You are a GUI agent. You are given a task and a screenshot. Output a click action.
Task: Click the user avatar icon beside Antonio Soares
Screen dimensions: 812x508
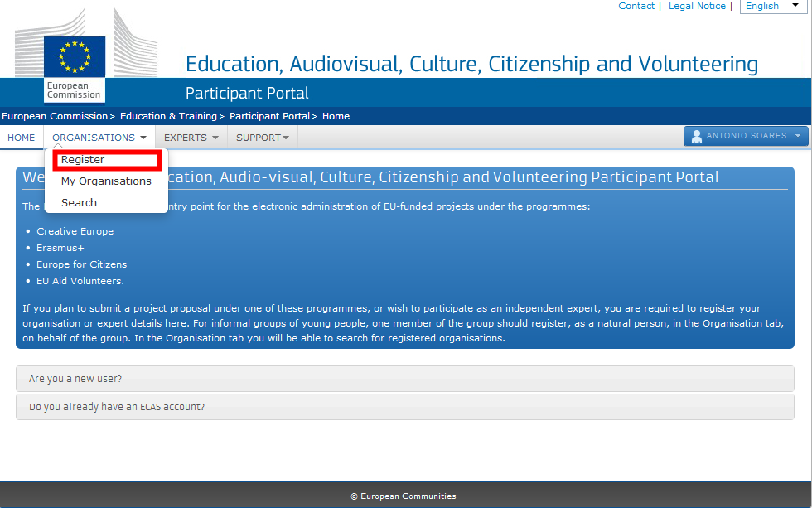point(697,136)
